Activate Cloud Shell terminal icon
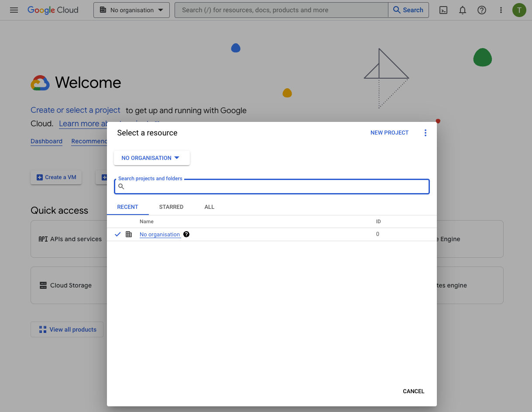 pyautogui.click(x=443, y=10)
